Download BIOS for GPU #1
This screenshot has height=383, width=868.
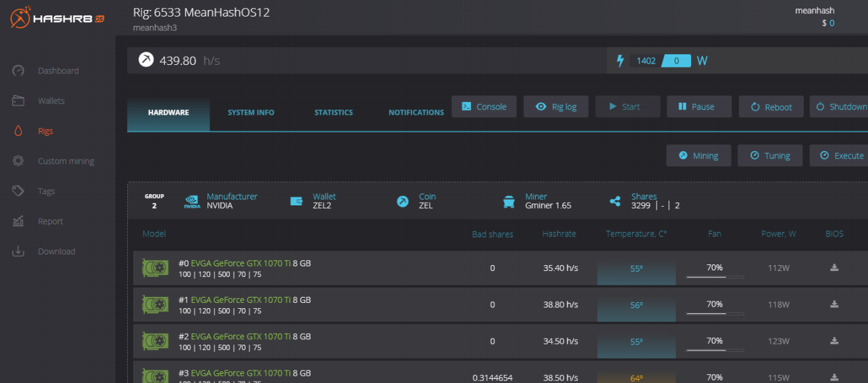[x=835, y=304]
